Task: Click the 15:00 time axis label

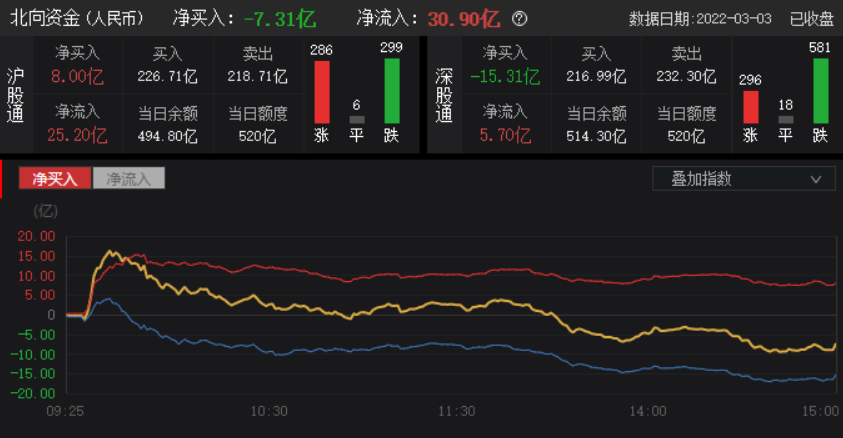Action: coord(820,411)
